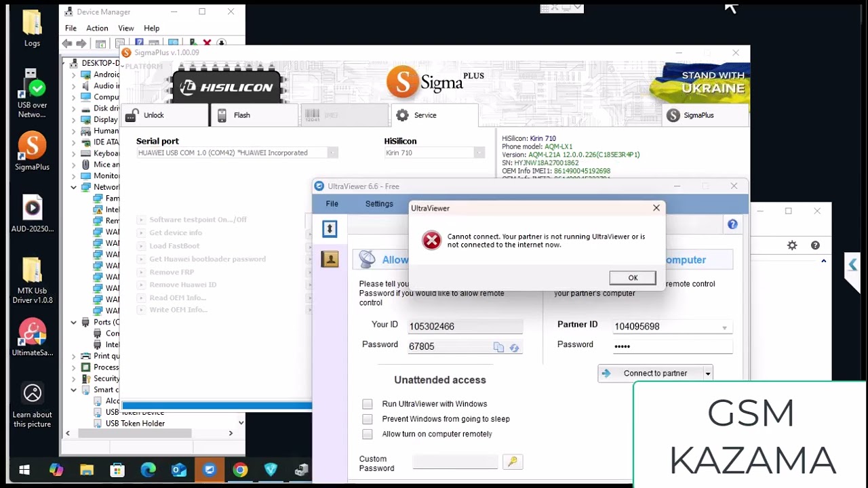
Task: Open the Serial port dropdown in SigmaPlus
Action: pyautogui.click(x=332, y=153)
